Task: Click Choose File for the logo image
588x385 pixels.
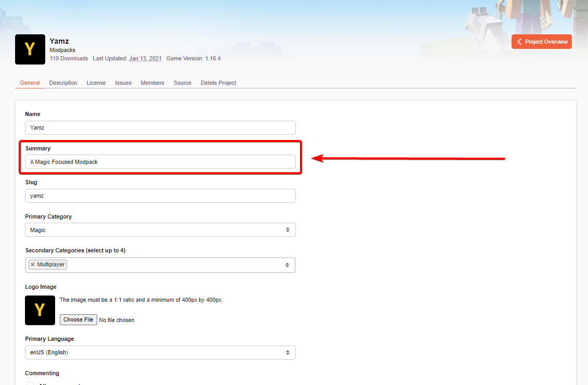Action: (79, 320)
